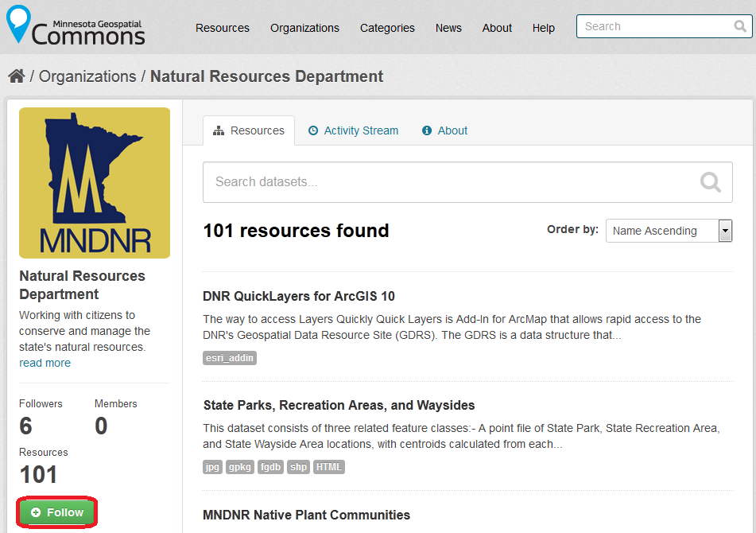756x533 pixels.
Task: Click the magnifier icon in top search box
Action: 739,26
